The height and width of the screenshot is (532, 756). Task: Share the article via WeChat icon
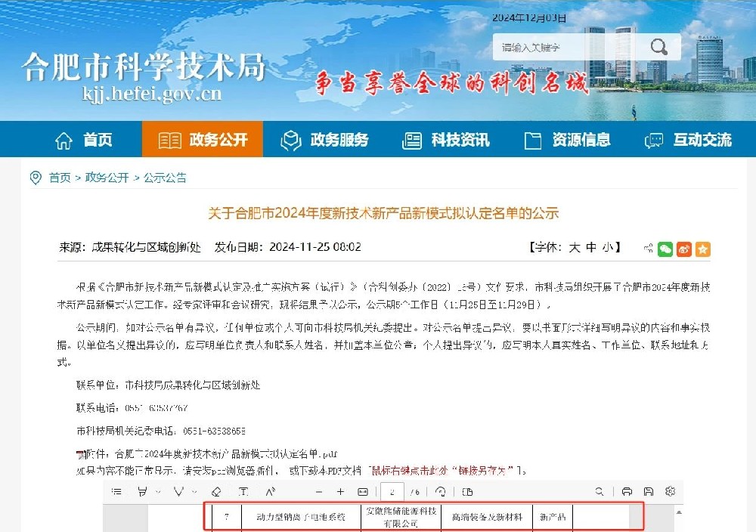pos(665,249)
